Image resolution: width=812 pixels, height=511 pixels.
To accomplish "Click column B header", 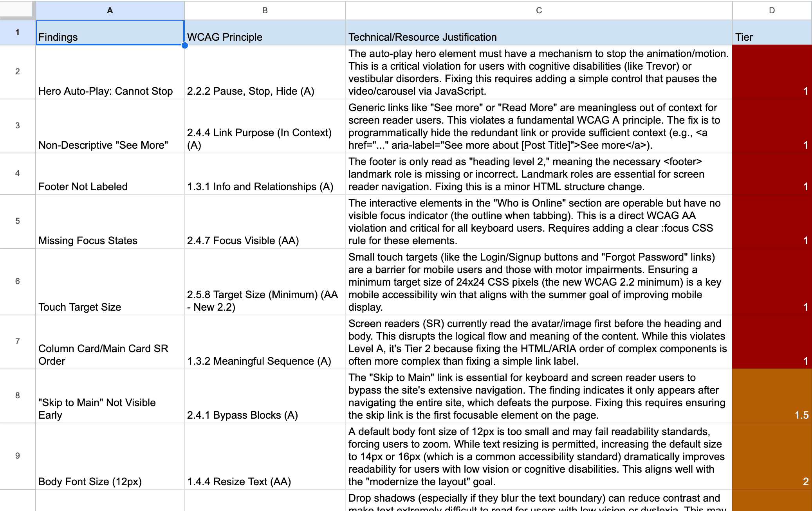I will (265, 10).
